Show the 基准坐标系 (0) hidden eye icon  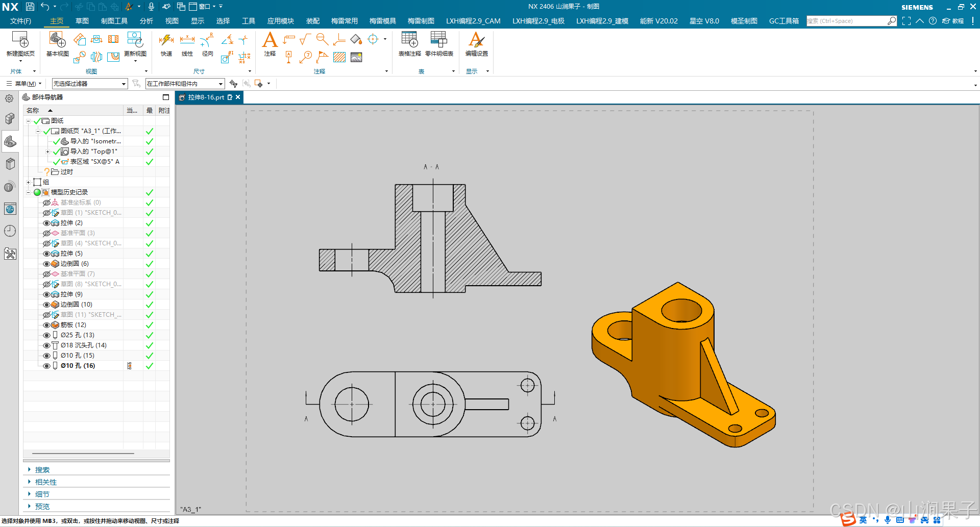46,203
